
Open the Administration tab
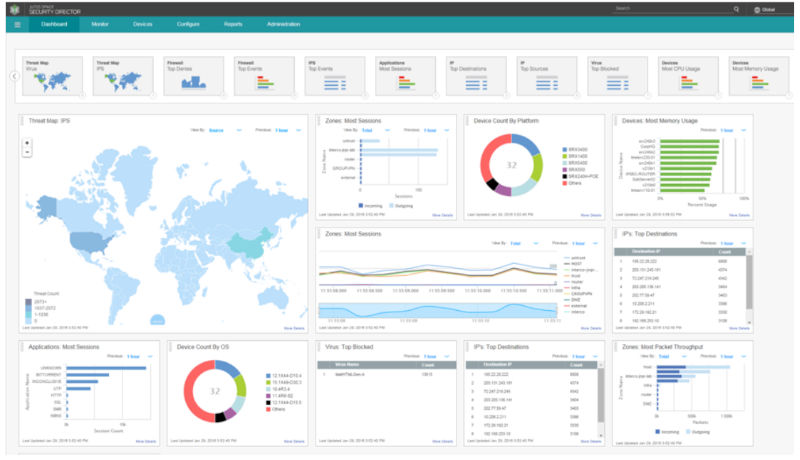point(283,22)
